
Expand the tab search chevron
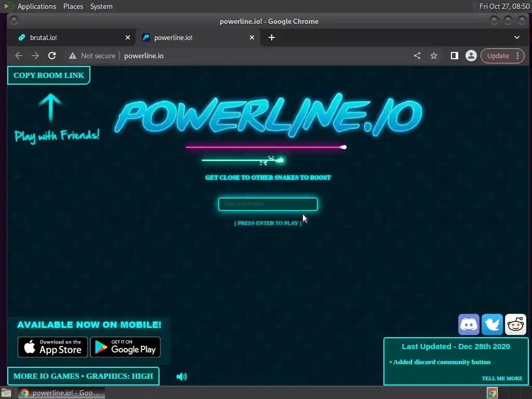pos(517,37)
